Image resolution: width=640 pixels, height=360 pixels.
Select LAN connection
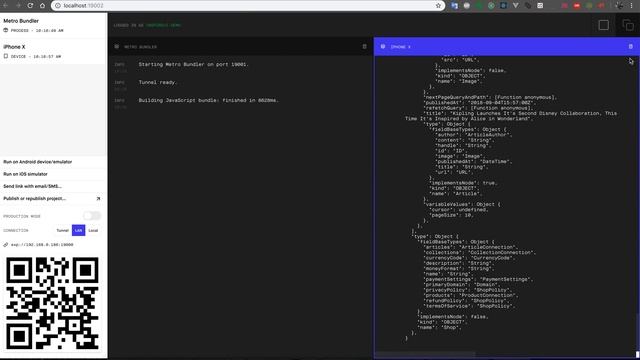coord(78,231)
